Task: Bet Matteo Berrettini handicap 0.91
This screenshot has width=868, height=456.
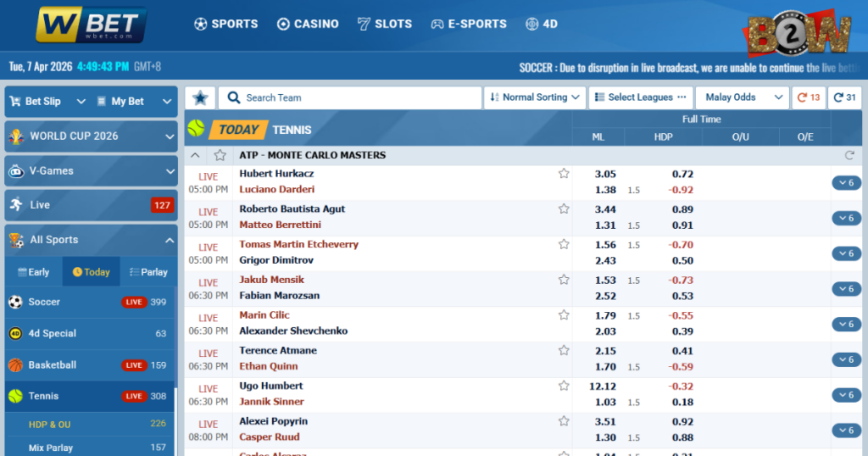Action: pyautogui.click(x=682, y=225)
